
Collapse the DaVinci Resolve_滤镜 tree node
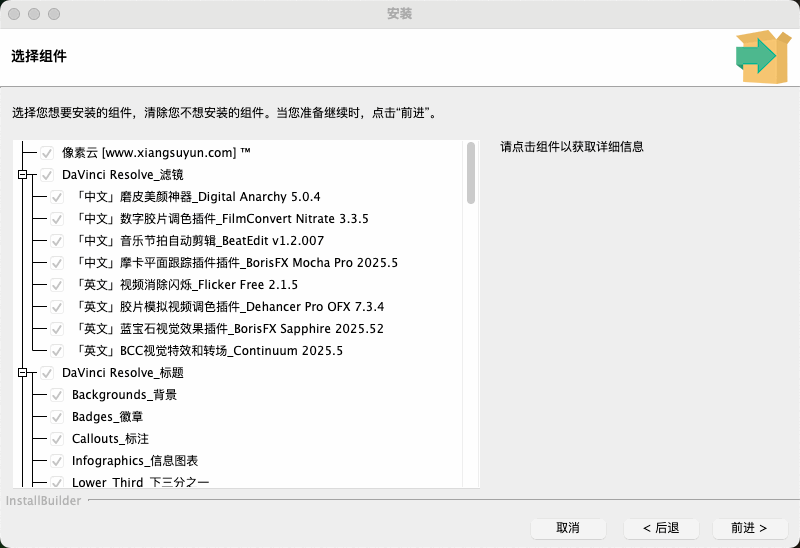pos(22,175)
